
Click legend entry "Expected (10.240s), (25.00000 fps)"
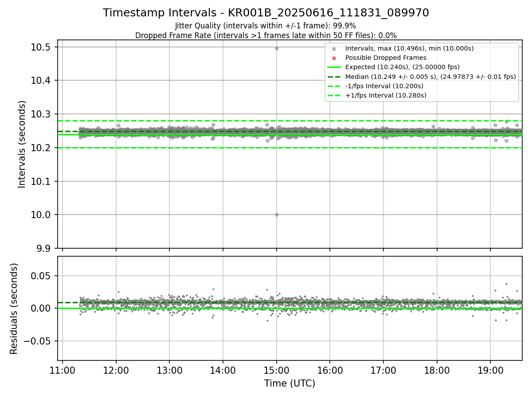[x=402, y=67]
